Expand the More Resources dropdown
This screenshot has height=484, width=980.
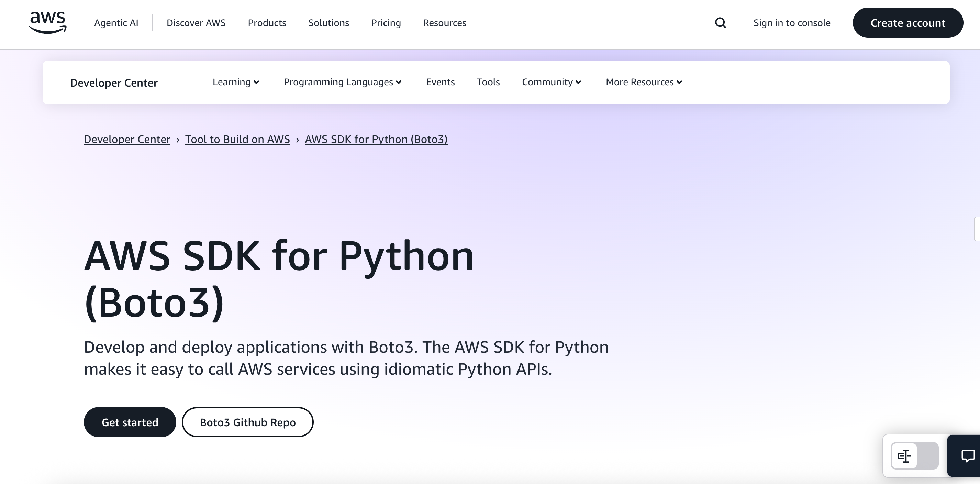click(643, 82)
